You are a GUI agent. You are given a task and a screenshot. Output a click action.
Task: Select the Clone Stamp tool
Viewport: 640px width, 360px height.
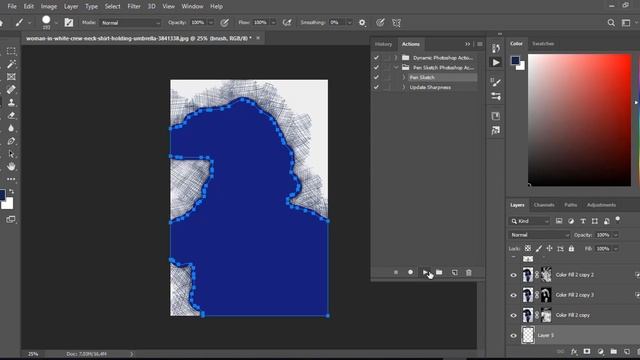point(11,102)
